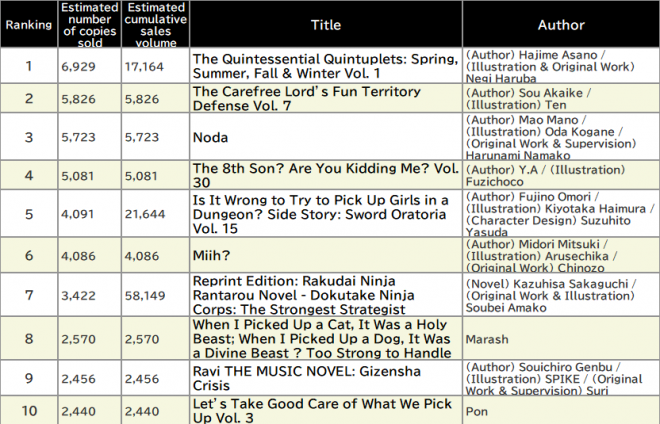Click the Pon author cell

coord(561,411)
